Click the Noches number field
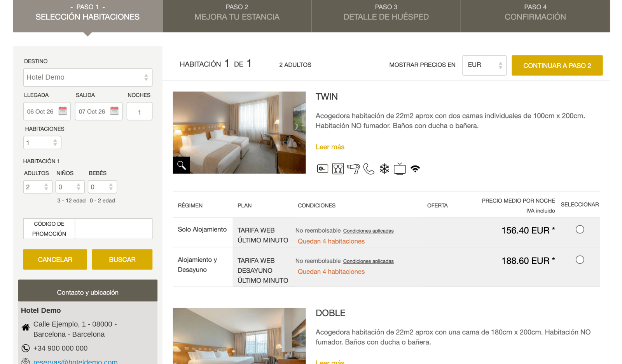Screen dimensions: 622x364 [x=140, y=111]
